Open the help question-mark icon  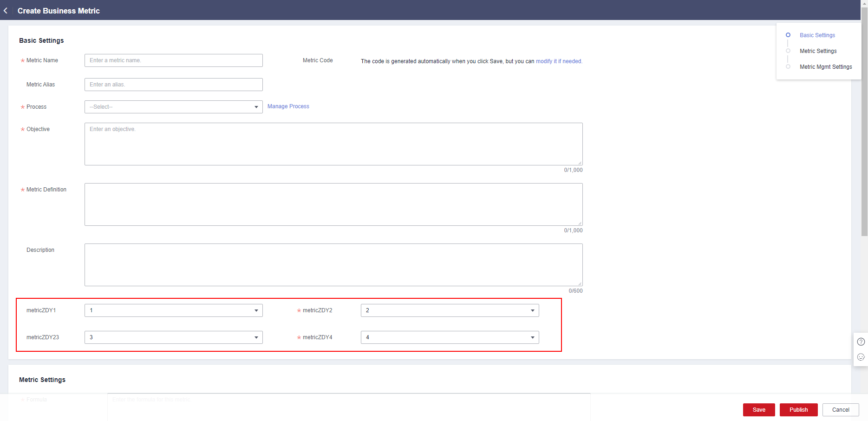(x=861, y=342)
